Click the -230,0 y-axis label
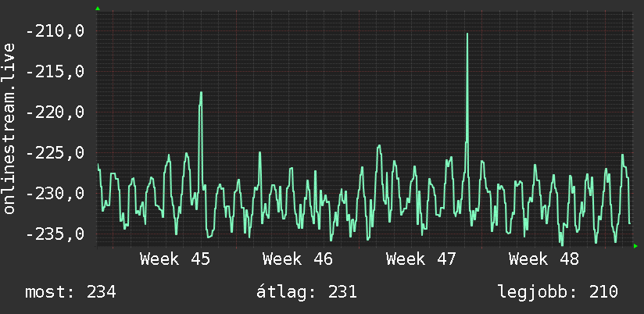This screenshot has width=644, height=314. point(55,194)
